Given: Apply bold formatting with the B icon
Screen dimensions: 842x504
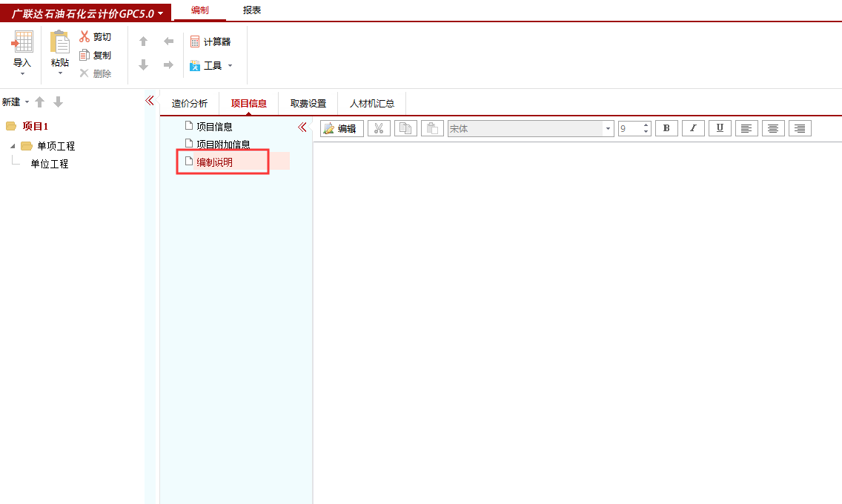Looking at the screenshot, I should 666,127.
